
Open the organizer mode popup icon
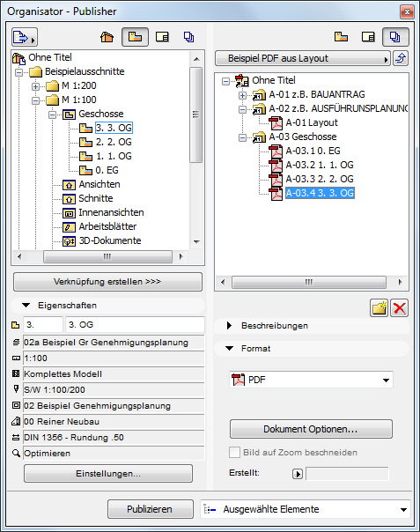point(25,37)
